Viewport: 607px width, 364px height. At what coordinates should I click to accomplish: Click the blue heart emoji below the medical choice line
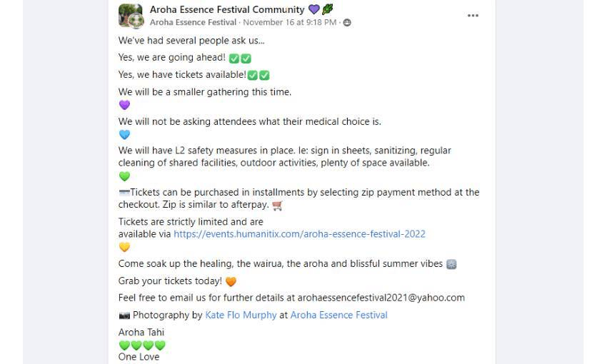click(x=124, y=134)
